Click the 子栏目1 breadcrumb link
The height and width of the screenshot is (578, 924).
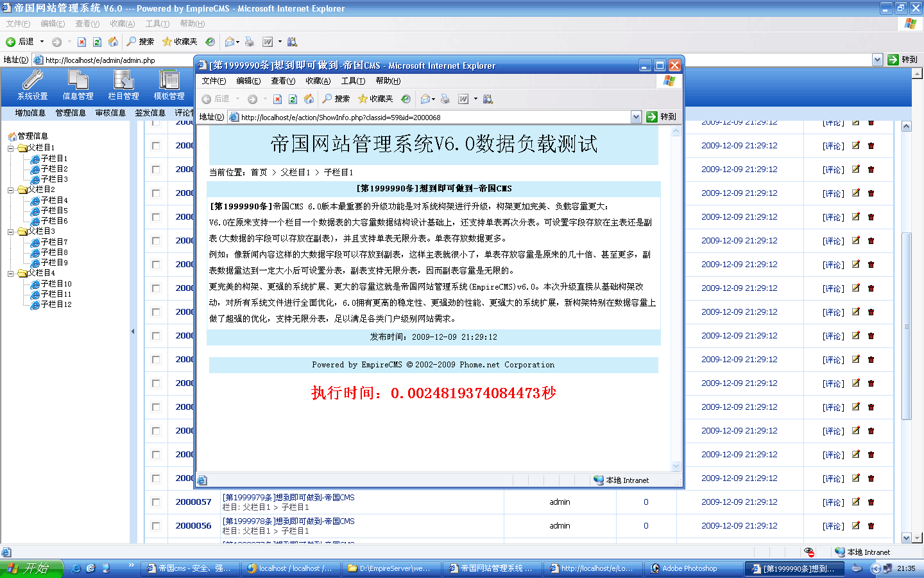(338, 173)
